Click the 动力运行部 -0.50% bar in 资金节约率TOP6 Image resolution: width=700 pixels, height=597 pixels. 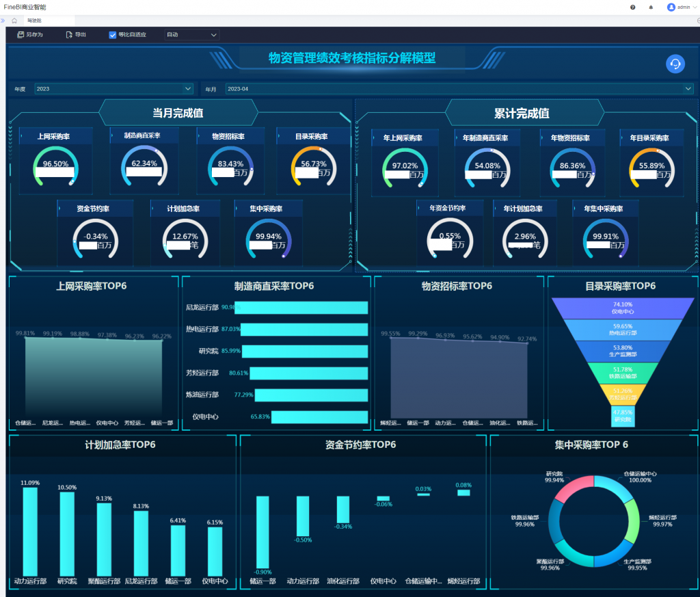303,516
